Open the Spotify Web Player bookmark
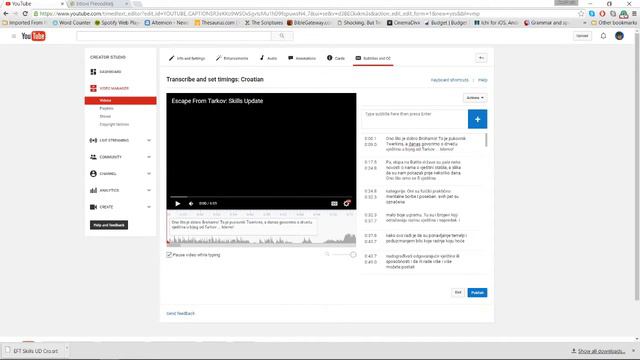The image size is (640, 360). click(x=117, y=23)
